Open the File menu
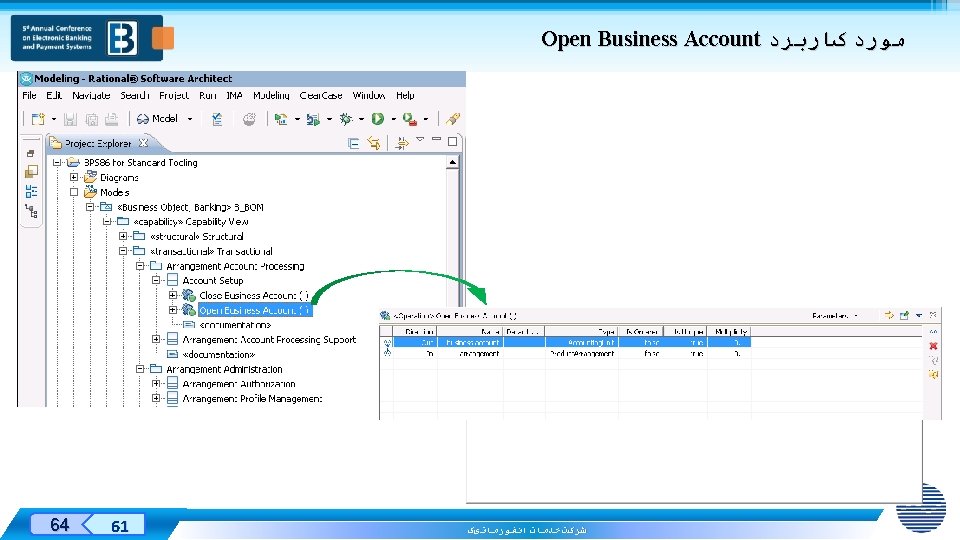 pos(29,96)
